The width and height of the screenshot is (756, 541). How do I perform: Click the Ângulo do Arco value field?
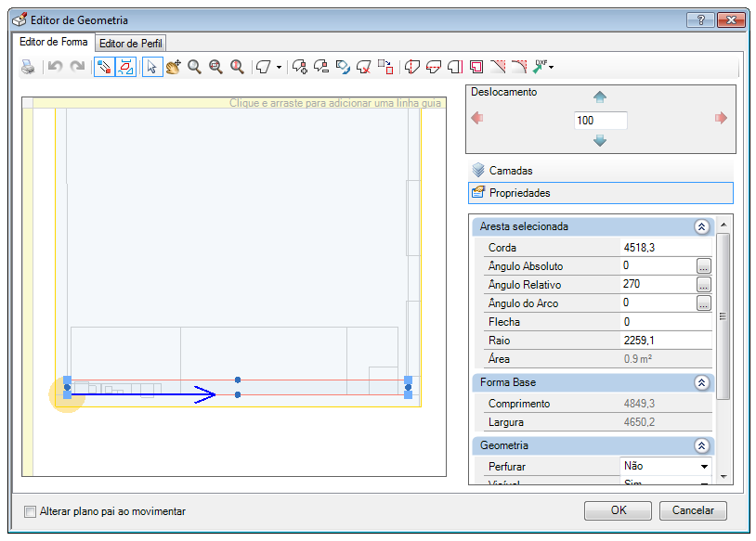tap(658, 303)
